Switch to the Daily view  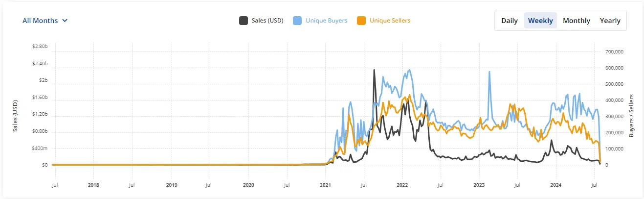tap(509, 21)
